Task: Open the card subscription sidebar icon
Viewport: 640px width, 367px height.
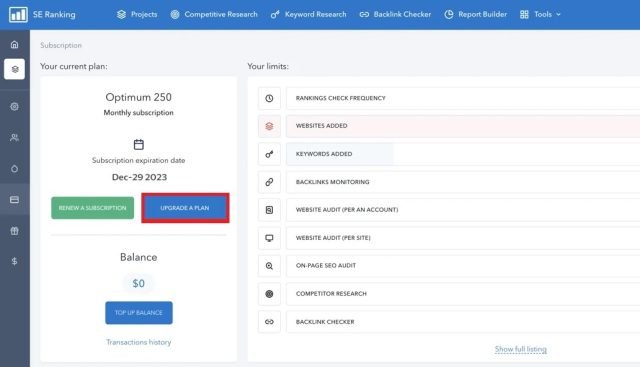Action: pos(14,200)
